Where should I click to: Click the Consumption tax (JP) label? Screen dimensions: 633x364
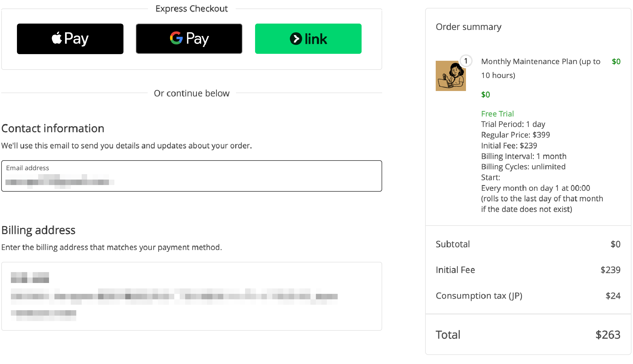pos(479,296)
